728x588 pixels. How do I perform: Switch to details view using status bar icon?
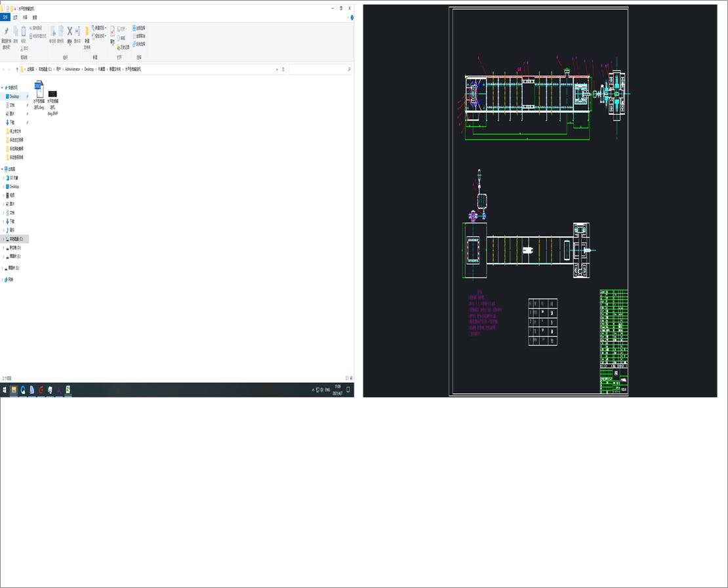347,378
